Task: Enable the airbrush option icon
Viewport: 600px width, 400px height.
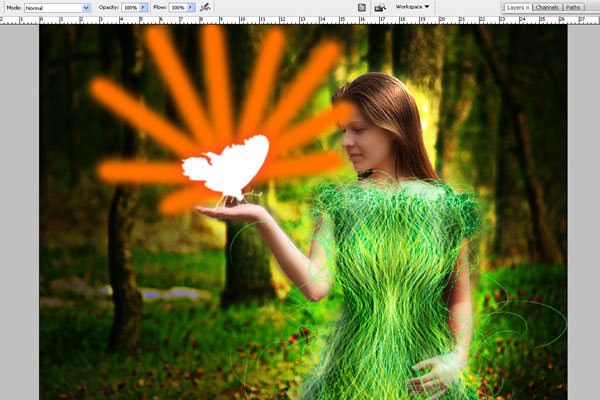Action: pos(206,7)
